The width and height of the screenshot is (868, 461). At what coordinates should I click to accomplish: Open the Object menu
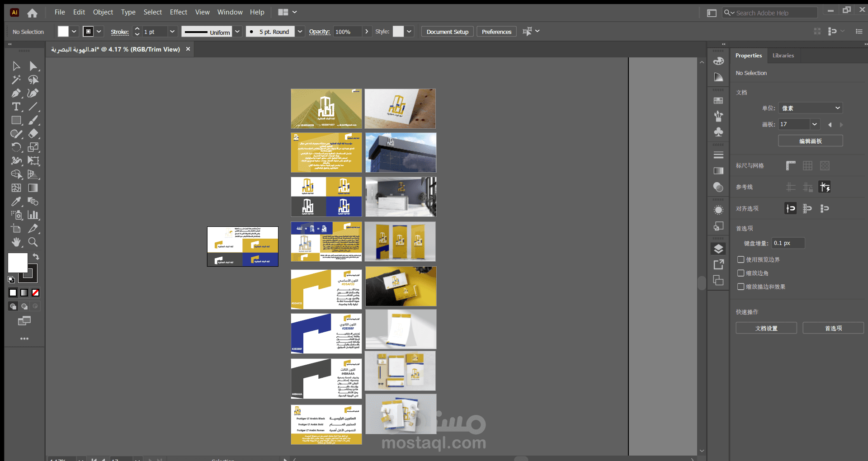click(103, 12)
